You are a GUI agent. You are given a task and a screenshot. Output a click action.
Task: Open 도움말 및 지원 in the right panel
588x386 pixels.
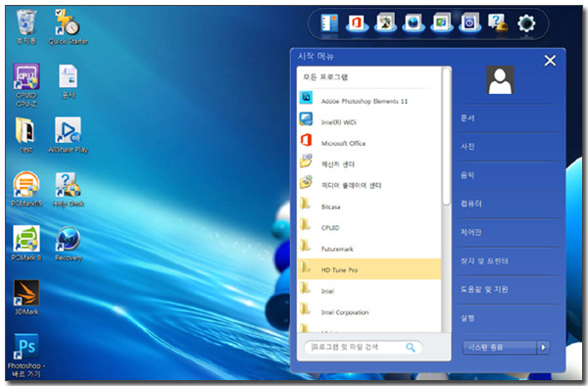pyautogui.click(x=508, y=289)
